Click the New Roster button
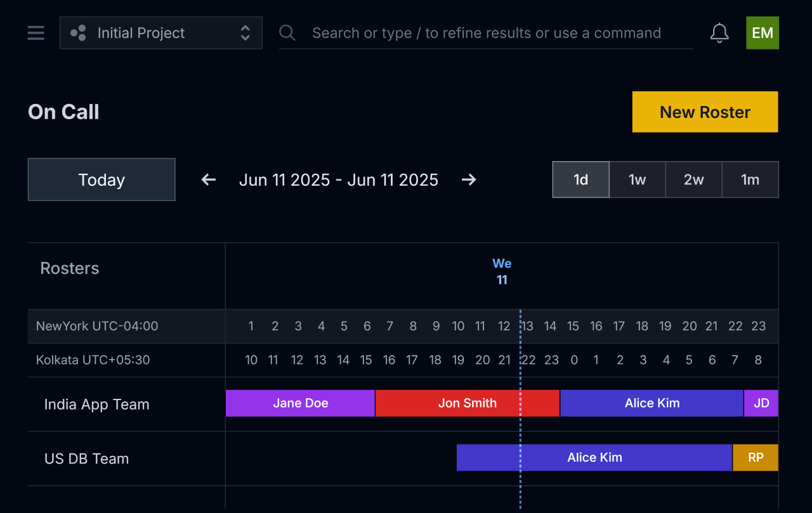 (705, 112)
